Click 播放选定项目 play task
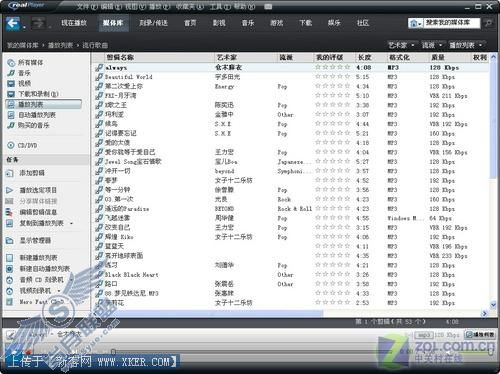Screen dimensions: 500x374 32,190
